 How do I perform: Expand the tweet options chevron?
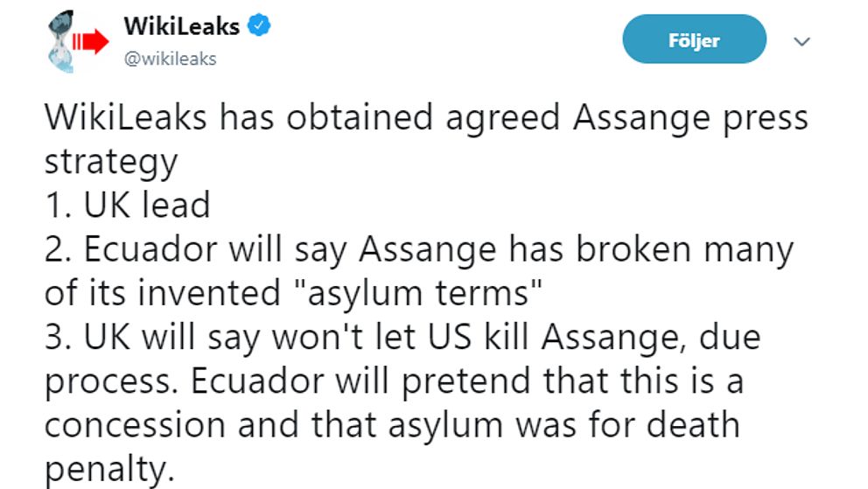pos(801,41)
